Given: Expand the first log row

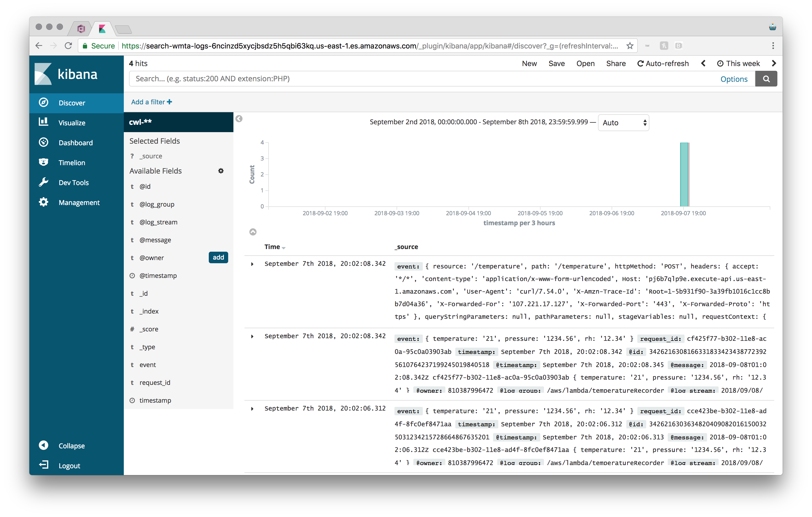Looking at the screenshot, I should point(252,264).
